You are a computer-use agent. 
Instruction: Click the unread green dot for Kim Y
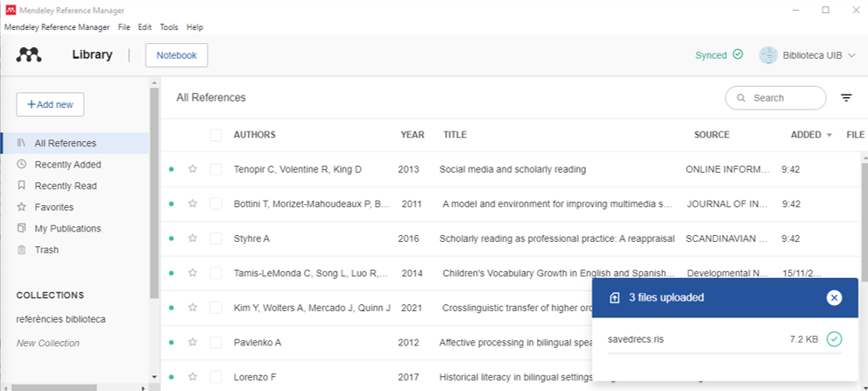(x=171, y=308)
